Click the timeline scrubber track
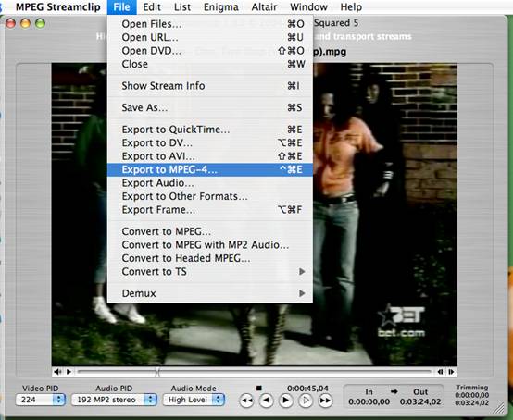Image resolution: width=513 pixels, height=420 pixels. click(255, 372)
